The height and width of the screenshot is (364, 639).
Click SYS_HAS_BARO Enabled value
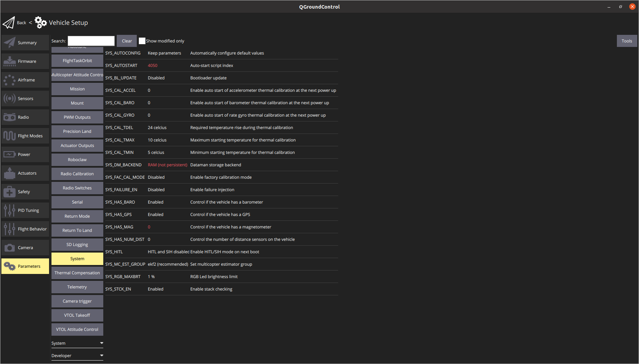pos(155,202)
